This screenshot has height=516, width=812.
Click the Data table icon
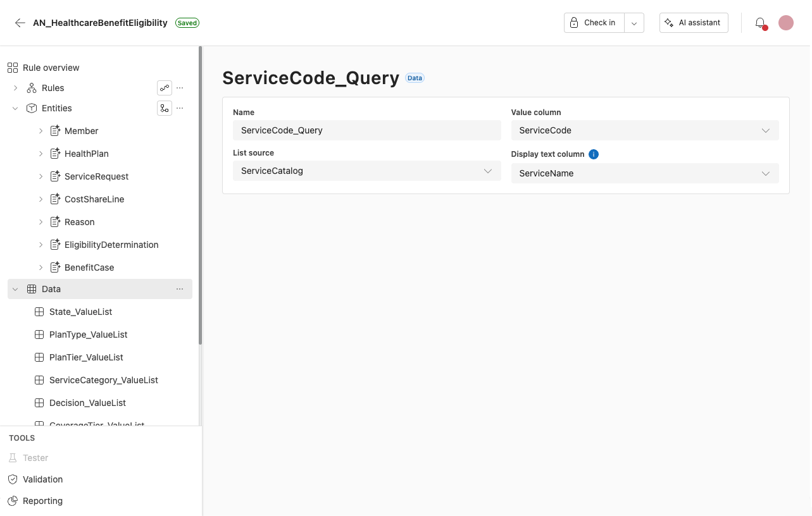[x=32, y=289]
